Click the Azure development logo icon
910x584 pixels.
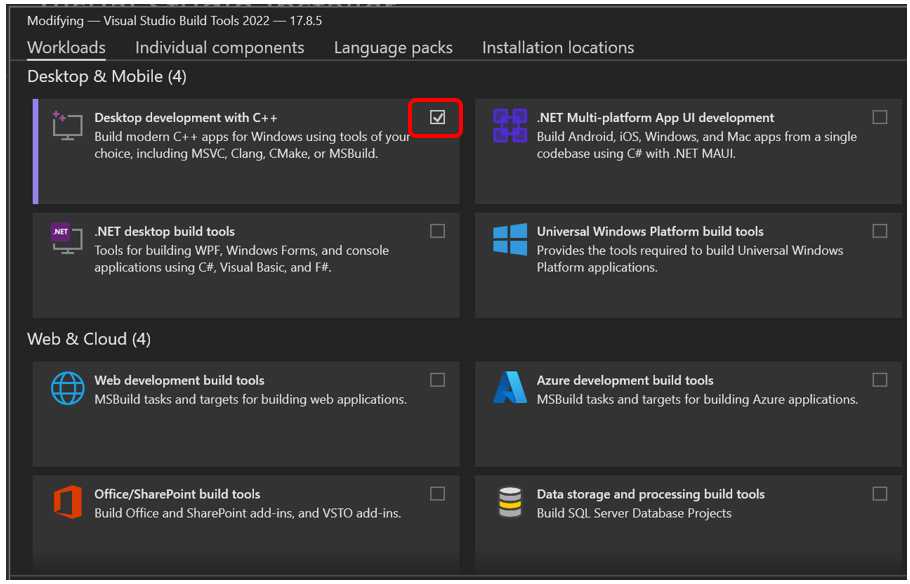point(510,388)
